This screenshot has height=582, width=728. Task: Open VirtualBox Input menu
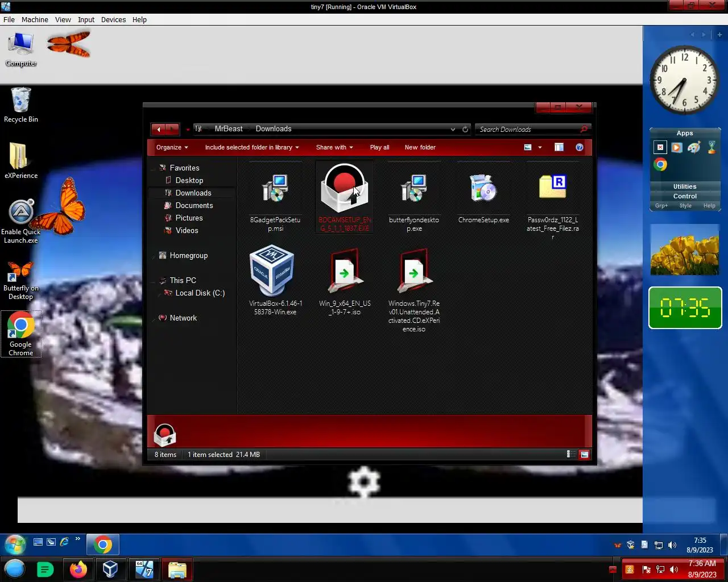point(86,19)
